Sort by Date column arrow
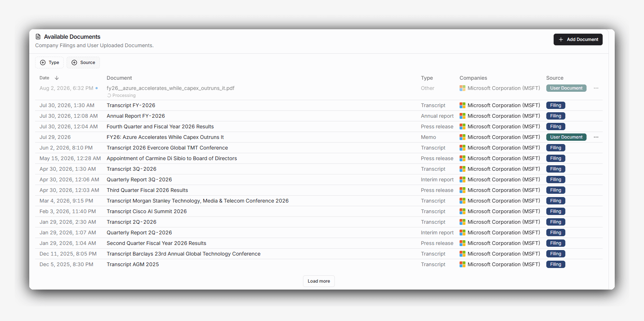The image size is (644, 321). [x=57, y=78]
